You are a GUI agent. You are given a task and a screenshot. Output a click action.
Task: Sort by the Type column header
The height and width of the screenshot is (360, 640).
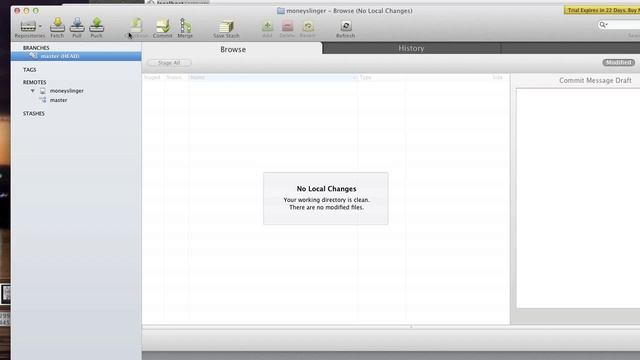coord(381,77)
